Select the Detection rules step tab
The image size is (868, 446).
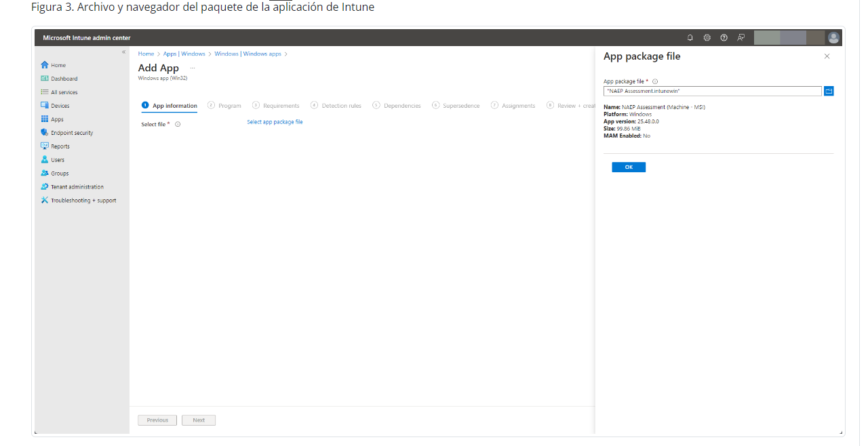336,106
